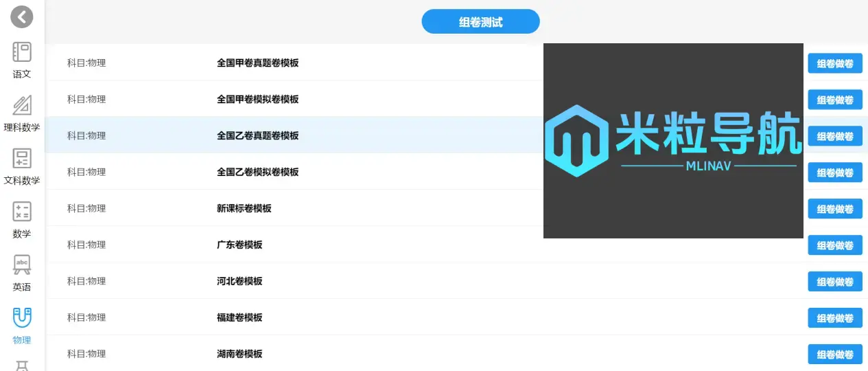Viewport: 868px width, 371px height.
Task: Select the 理科数学 subject icon
Action: click(x=22, y=105)
